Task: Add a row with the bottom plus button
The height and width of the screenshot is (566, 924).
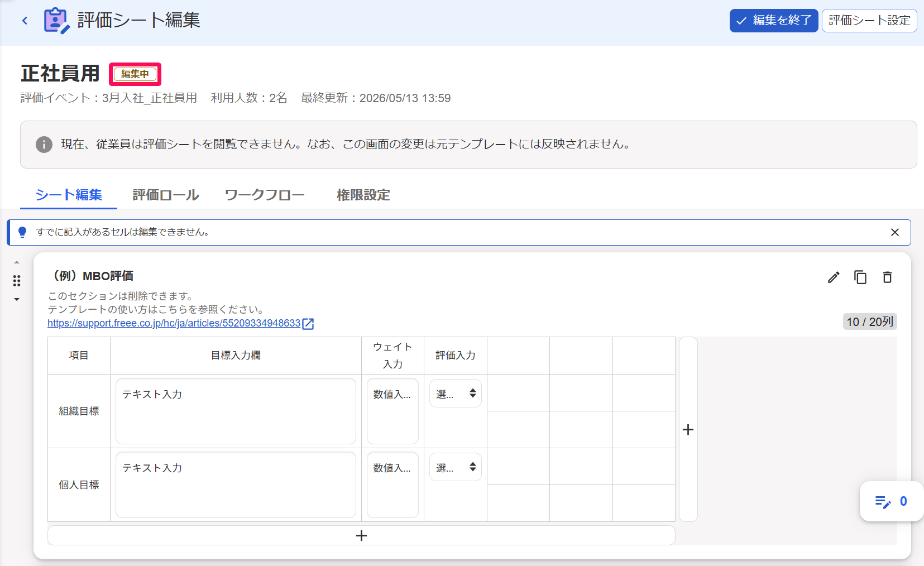Action: pyautogui.click(x=361, y=535)
